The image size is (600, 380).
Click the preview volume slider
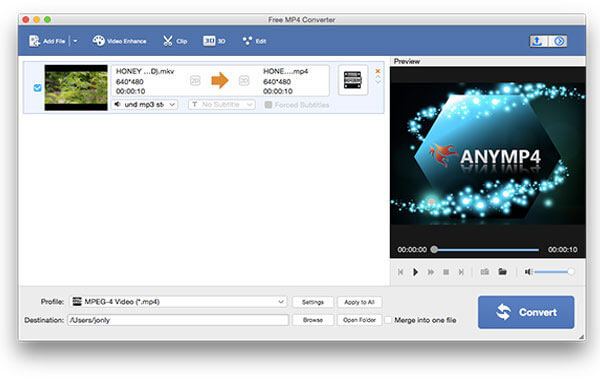tap(554, 272)
